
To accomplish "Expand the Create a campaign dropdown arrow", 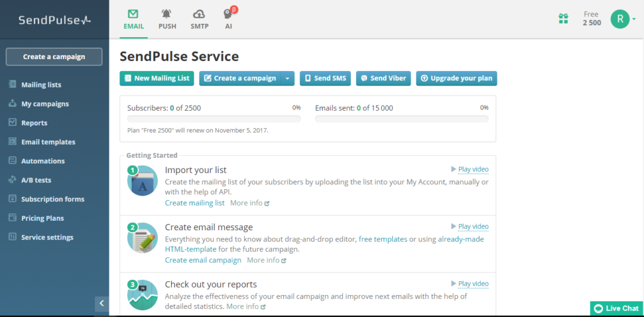I will pyautogui.click(x=287, y=79).
